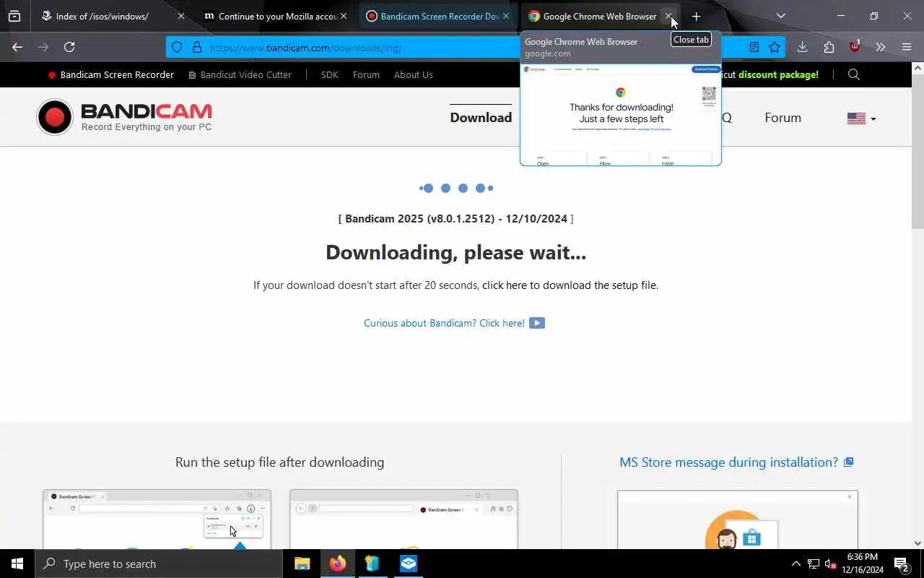Open the discount package link

click(778, 74)
